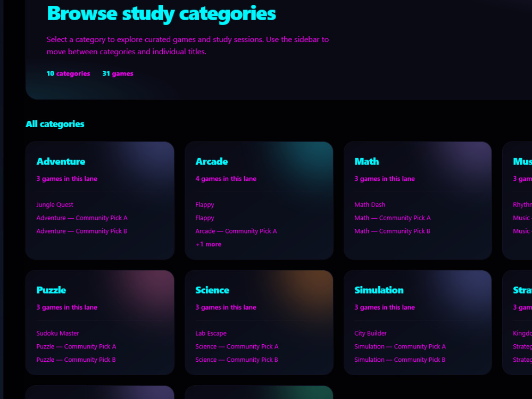This screenshot has width=532, height=399.
Task: Open the Science category heading
Action: 212,290
